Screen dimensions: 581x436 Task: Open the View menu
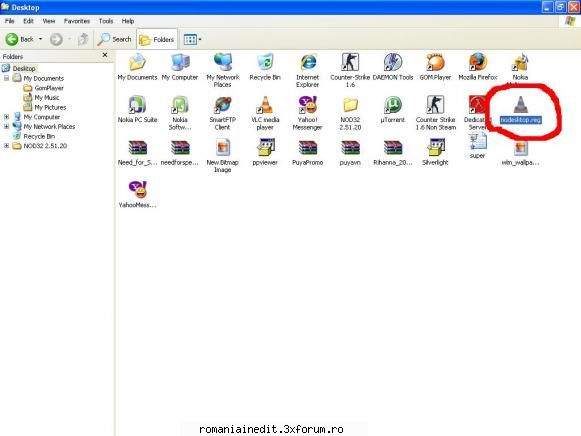click(x=49, y=21)
